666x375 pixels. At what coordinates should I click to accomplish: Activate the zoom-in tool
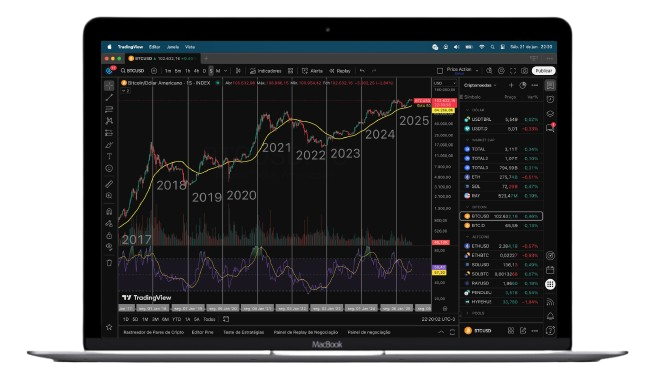click(x=109, y=196)
